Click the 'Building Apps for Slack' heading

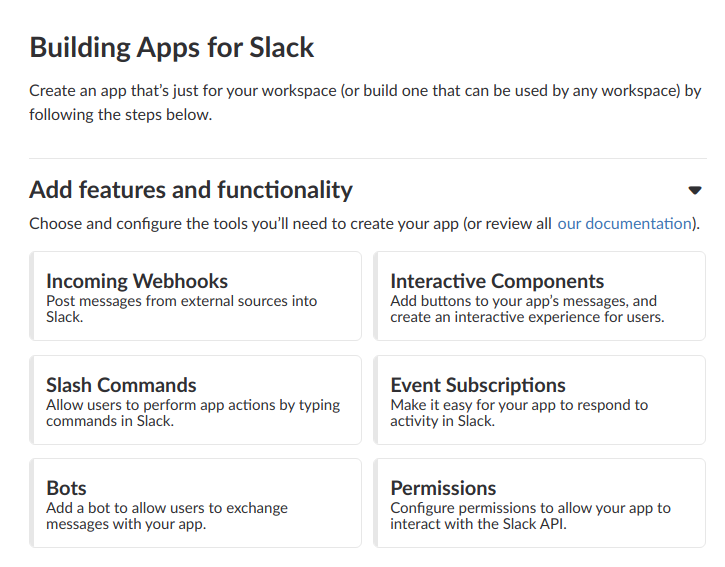(172, 47)
